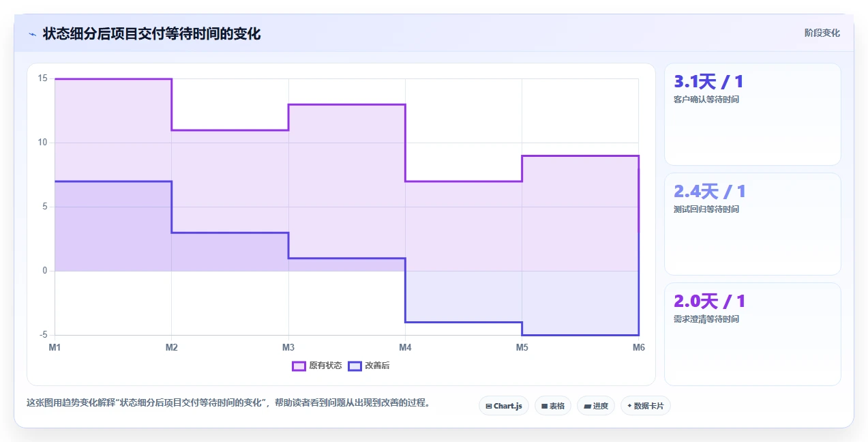Image resolution: width=868 pixels, height=442 pixels.
Task: Click the 表格 chip icon
Action: (545, 406)
